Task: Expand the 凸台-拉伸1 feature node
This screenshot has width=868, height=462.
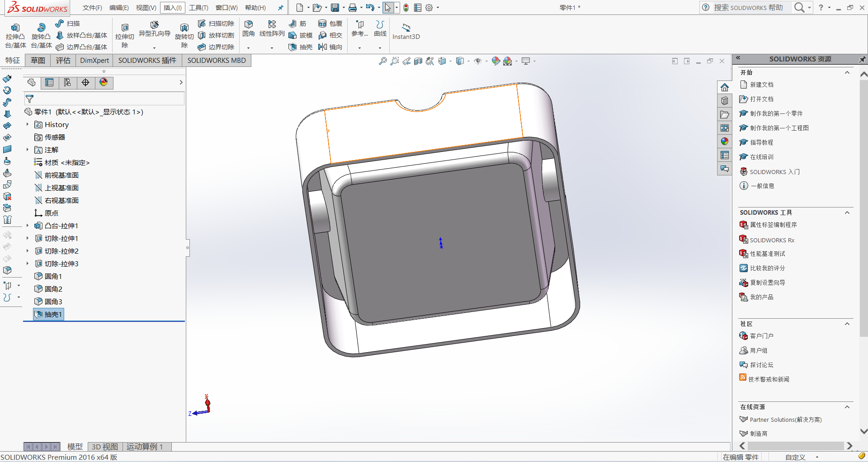Action: click(28, 226)
